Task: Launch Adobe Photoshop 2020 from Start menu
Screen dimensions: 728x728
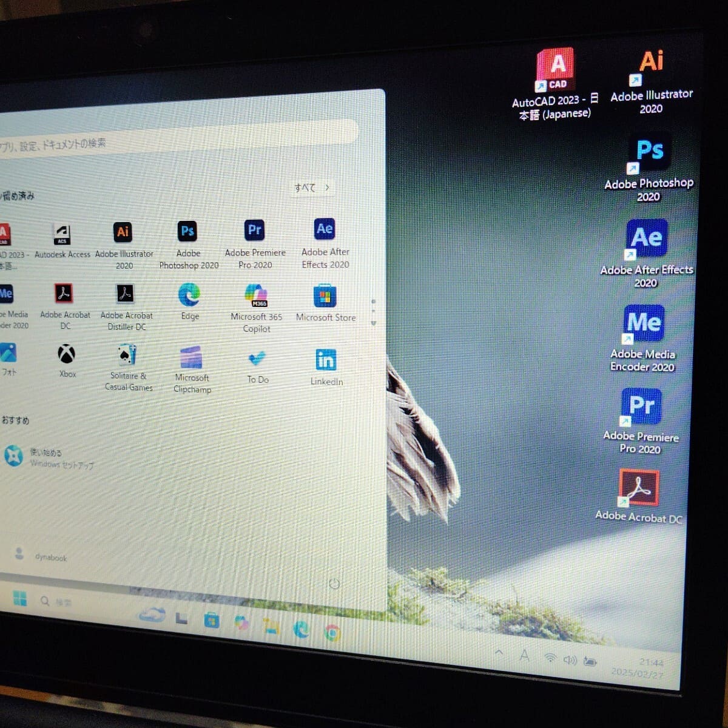Action: tap(189, 245)
